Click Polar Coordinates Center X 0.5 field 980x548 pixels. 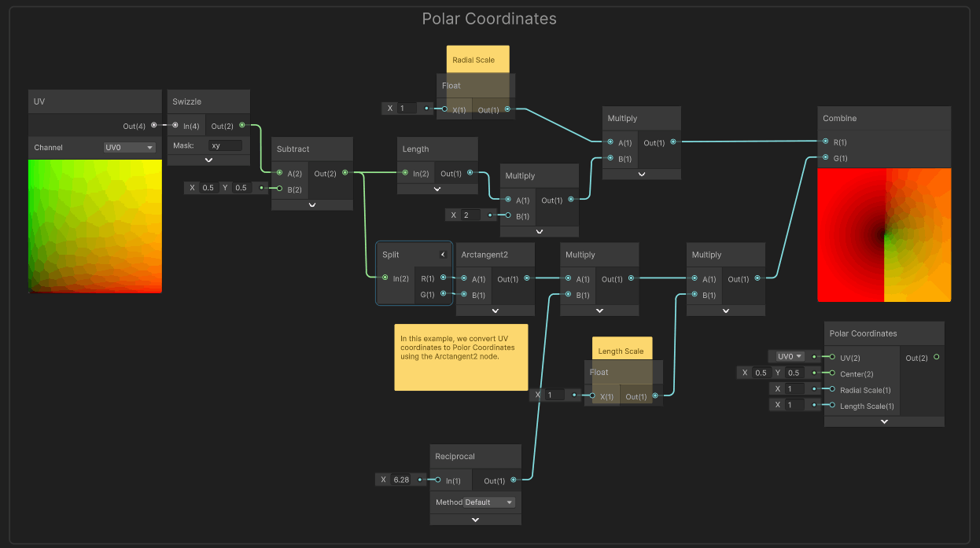click(x=761, y=373)
